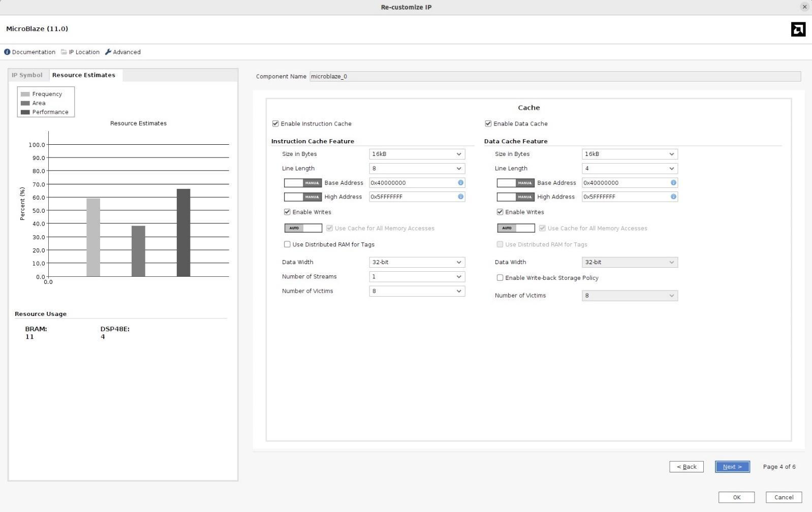Switch Data Cache High Address manual toggle
The width and height of the screenshot is (812, 512).
516,197
